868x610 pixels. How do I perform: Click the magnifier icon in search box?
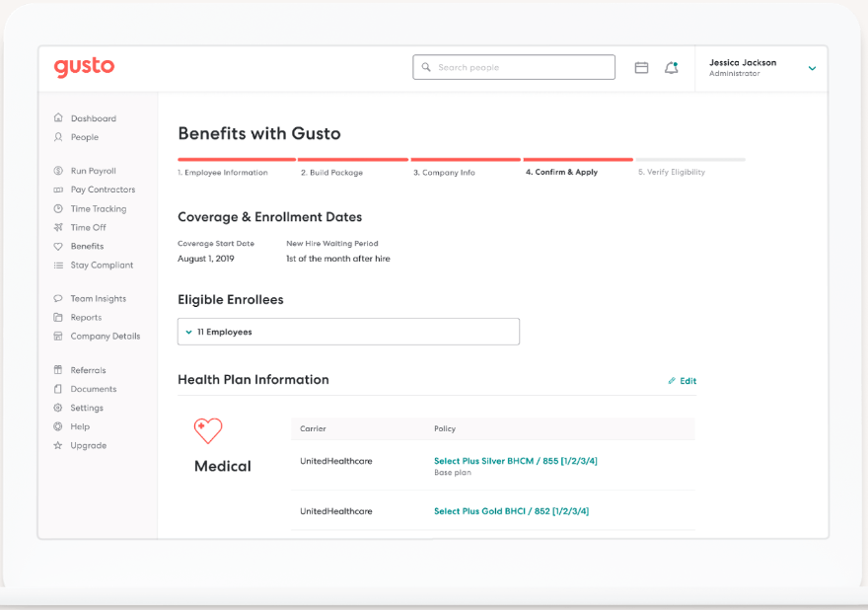tap(426, 67)
